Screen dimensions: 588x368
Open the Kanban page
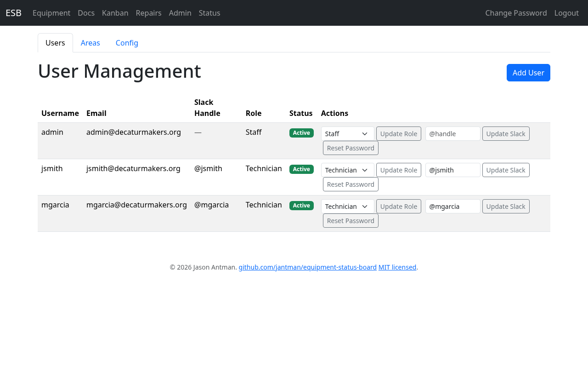pyautogui.click(x=115, y=13)
